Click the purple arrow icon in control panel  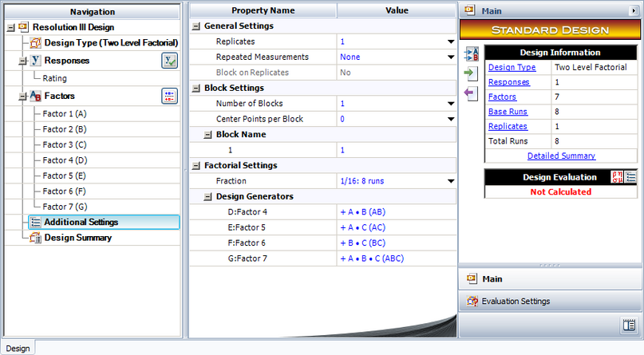(x=471, y=93)
